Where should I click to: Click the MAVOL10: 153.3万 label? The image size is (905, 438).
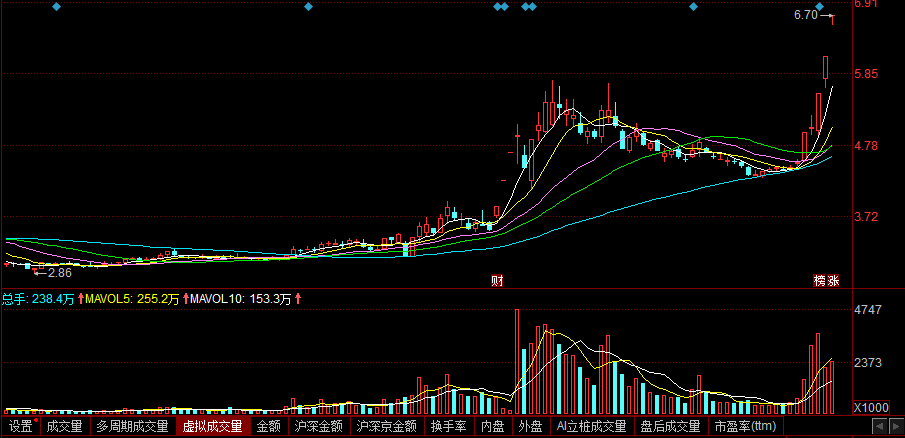240,299
